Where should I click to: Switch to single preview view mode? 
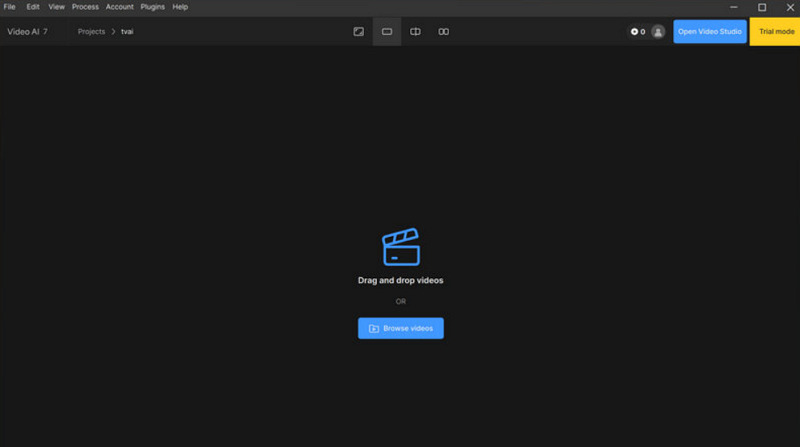387,32
